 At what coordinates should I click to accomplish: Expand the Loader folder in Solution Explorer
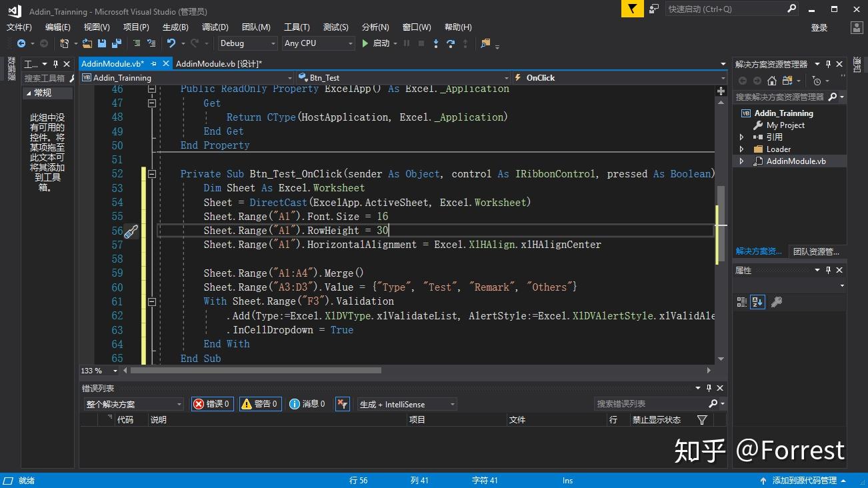click(741, 149)
